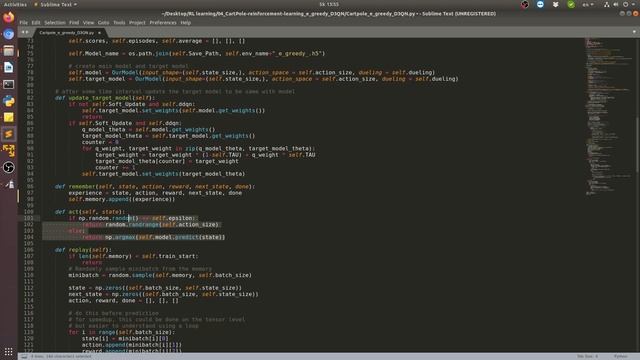Image resolution: width=640 pixels, height=360 pixels.
Task: Open the Preferences menu
Action: 163,23
